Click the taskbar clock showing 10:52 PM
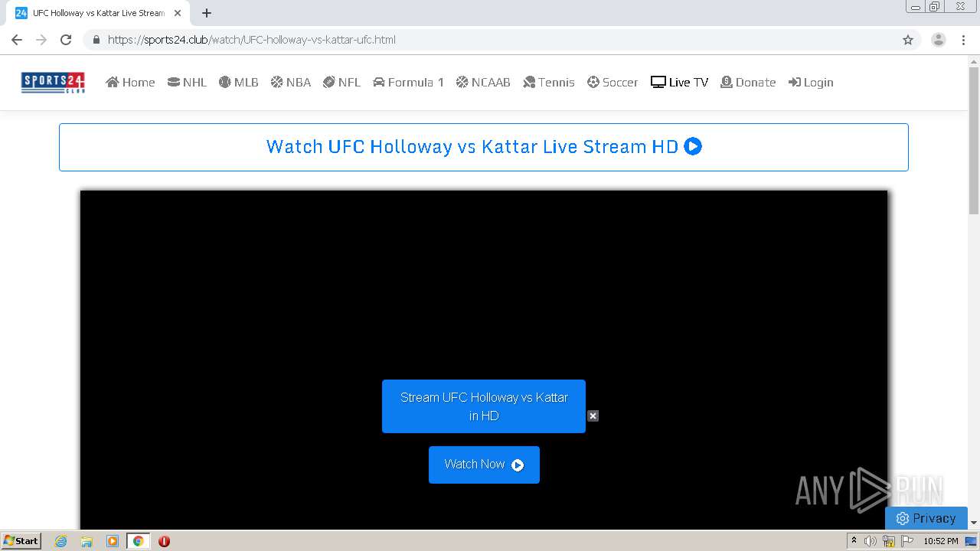Screen dimensions: 980x551 940,541
